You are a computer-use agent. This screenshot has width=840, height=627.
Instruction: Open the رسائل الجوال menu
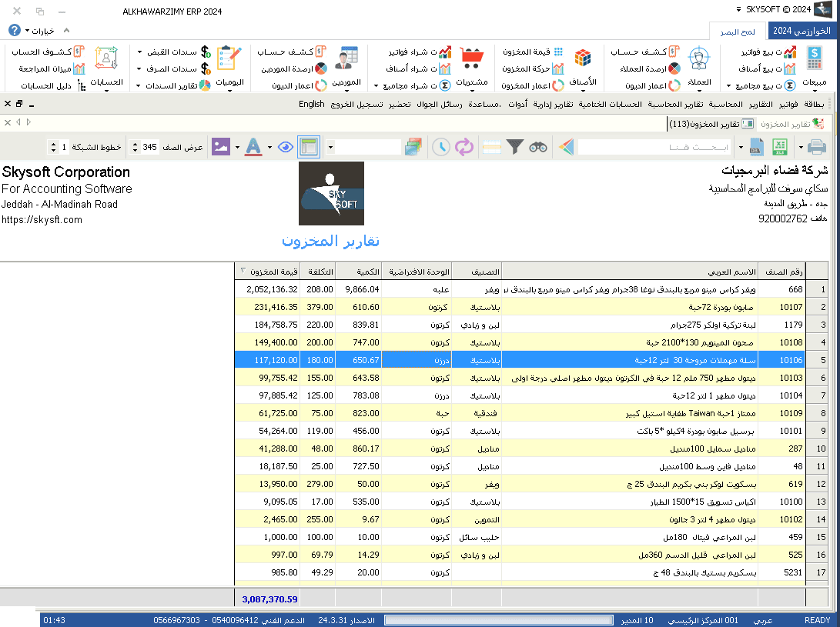(x=440, y=104)
